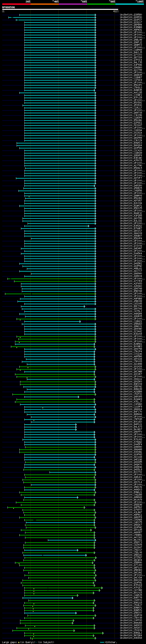Click the UniRef100_A2ED60 label
This screenshot has width=146, height=644.
pyautogui.click(x=131, y=286)
